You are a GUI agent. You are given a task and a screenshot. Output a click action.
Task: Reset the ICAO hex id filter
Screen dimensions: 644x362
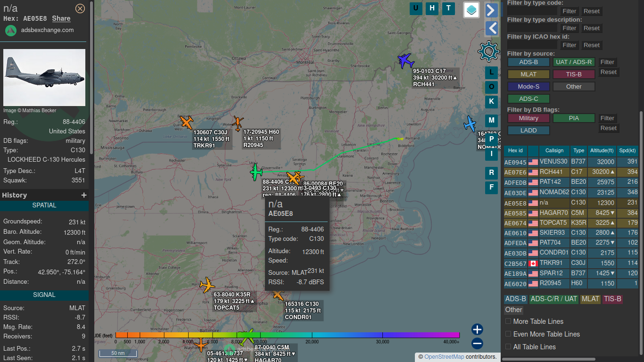[x=592, y=45]
